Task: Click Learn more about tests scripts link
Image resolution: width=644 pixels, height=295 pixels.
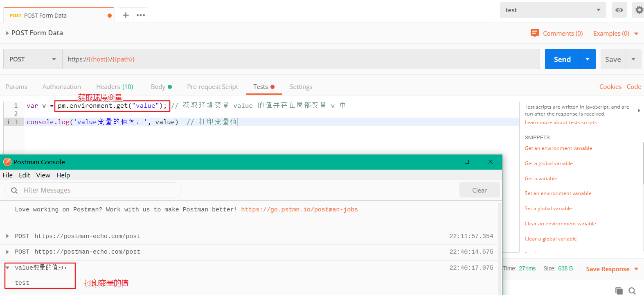Action: pos(561,123)
